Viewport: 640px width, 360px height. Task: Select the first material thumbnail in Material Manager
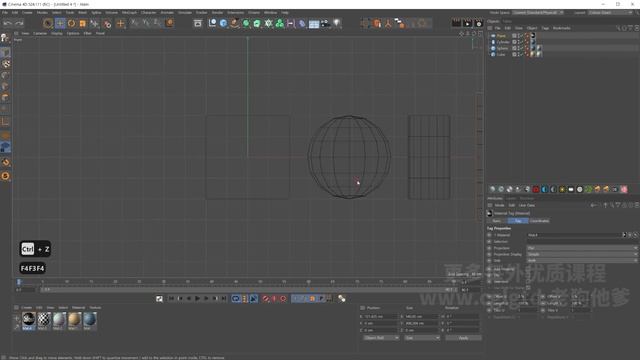[29, 320]
